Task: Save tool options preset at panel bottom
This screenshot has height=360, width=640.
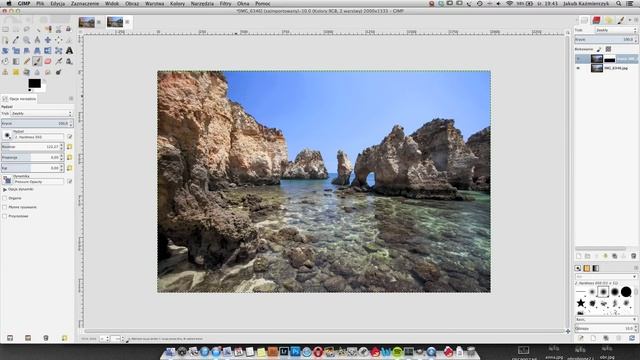Action: [x=10, y=338]
